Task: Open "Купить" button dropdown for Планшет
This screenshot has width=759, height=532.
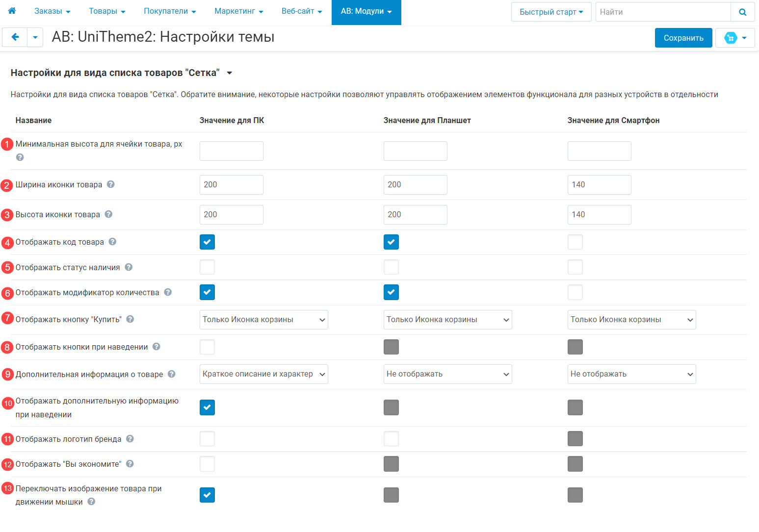Action: 448,320
